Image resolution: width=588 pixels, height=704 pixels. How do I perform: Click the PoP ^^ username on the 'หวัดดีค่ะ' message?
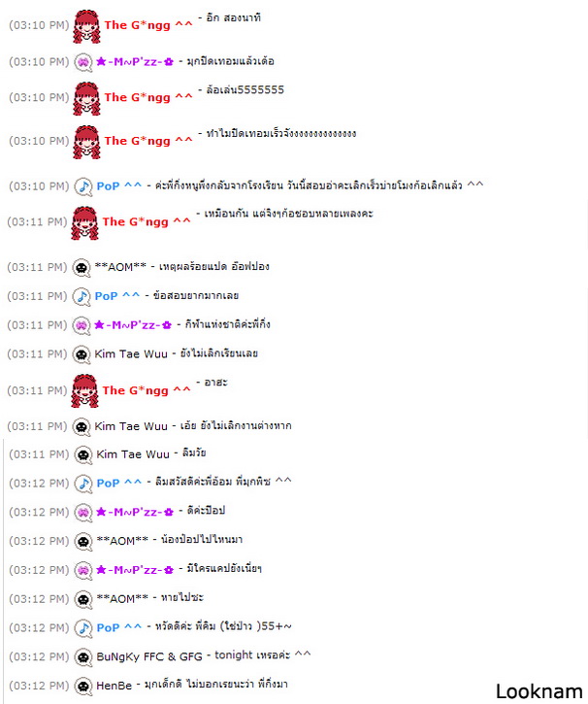(x=118, y=627)
